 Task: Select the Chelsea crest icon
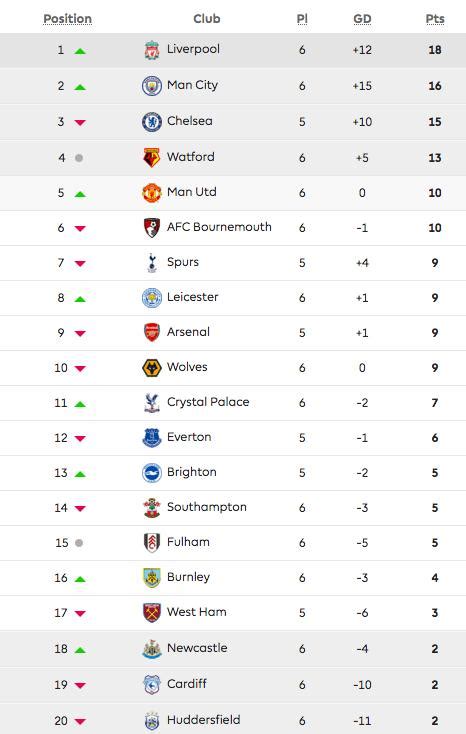pos(152,122)
